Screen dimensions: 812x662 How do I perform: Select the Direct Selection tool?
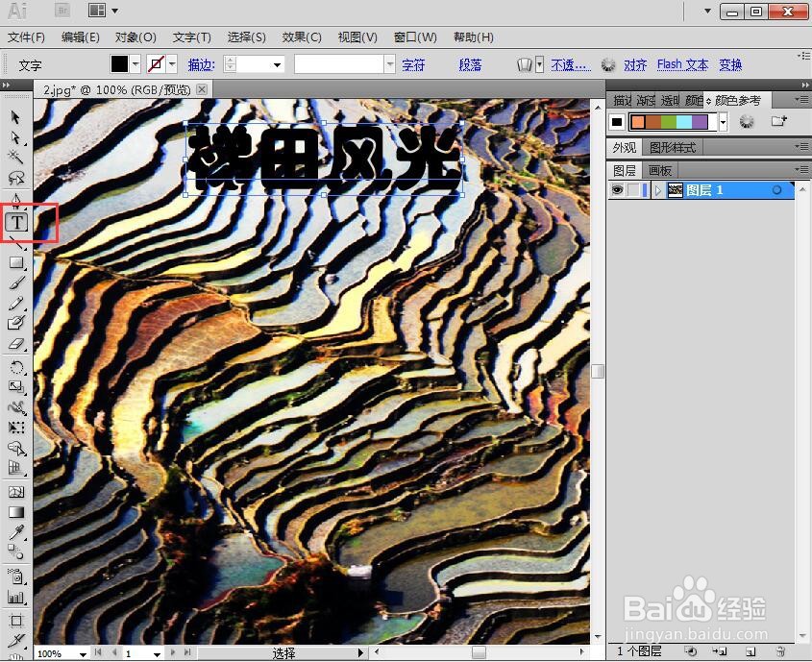click(x=15, y=137)
